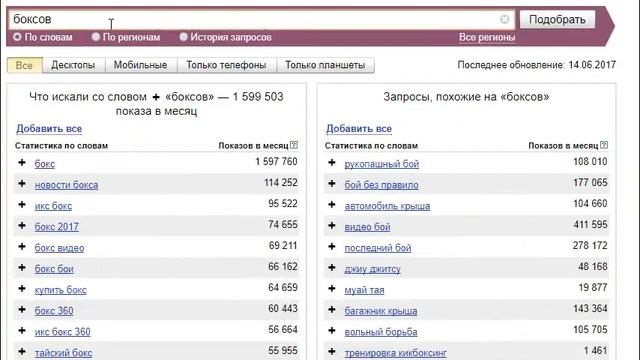Viewport: 640px width, 360px height.
Task: Add 'рукопашный бой' with its plus icon
Action: click(332, 163)
